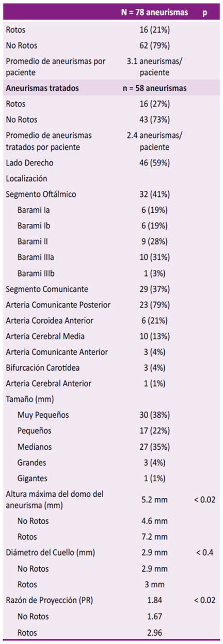The image size is (223, 644).
Task: Select the 'Muy Pequeños' size row
Action: (x=111, y=415)
